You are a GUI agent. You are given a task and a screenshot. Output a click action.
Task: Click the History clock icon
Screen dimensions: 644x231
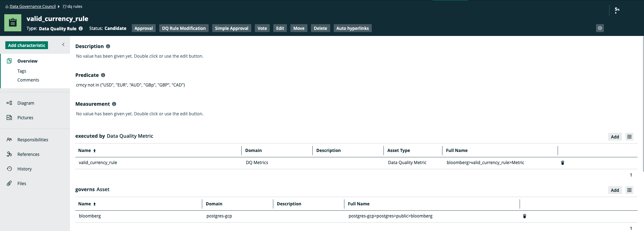(9, 169)
